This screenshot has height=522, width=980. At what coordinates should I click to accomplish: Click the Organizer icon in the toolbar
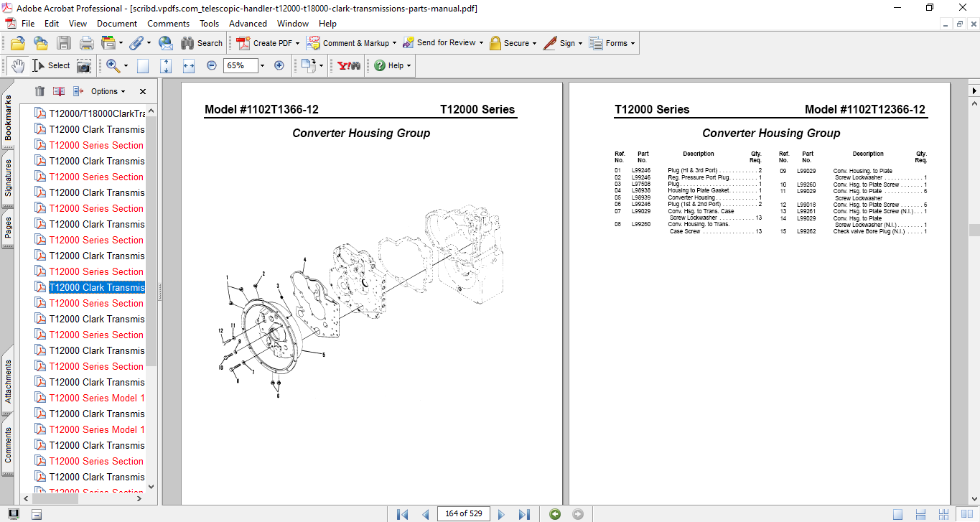pos(108,43)
